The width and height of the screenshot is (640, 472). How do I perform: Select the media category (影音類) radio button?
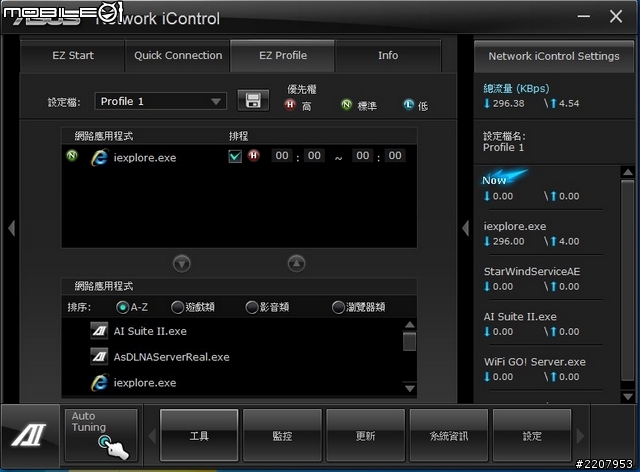pyautogui.click(x=252, y=307)
